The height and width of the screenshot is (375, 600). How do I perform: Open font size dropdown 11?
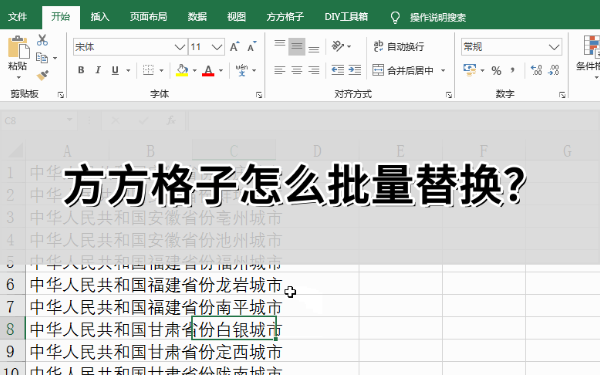[217, 47]
